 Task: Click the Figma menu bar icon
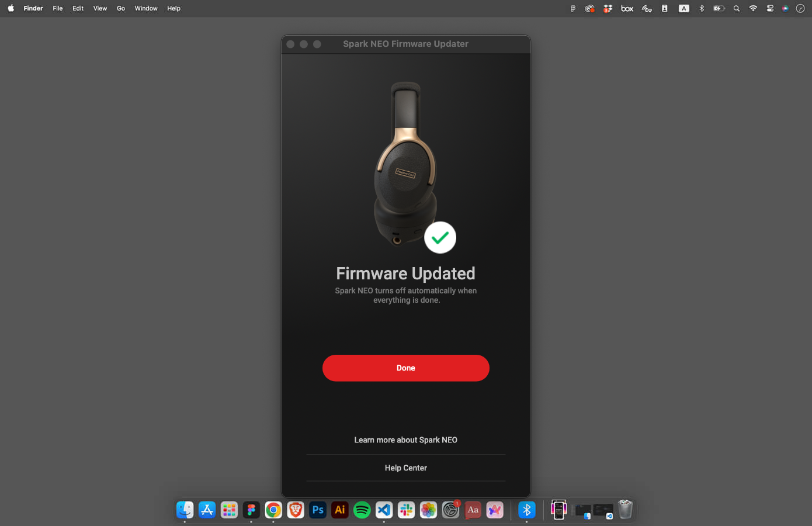573,8
